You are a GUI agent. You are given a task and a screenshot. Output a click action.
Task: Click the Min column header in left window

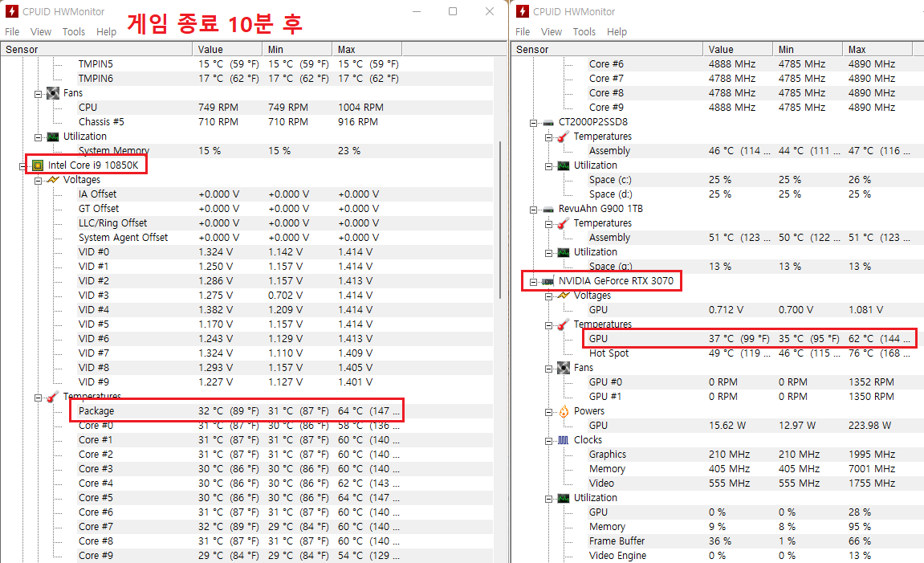tap(296, 50)
